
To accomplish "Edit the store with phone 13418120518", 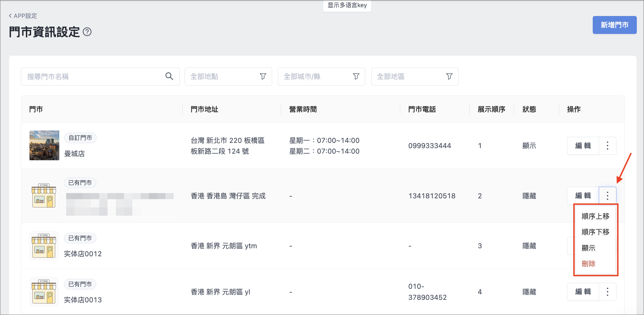I will [x=583, y=196].
